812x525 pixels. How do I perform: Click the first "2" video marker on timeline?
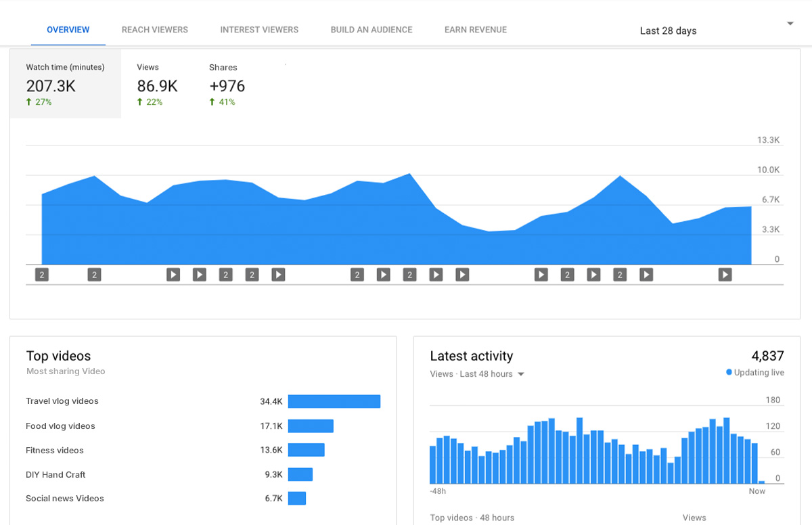(x=42, y=275)
